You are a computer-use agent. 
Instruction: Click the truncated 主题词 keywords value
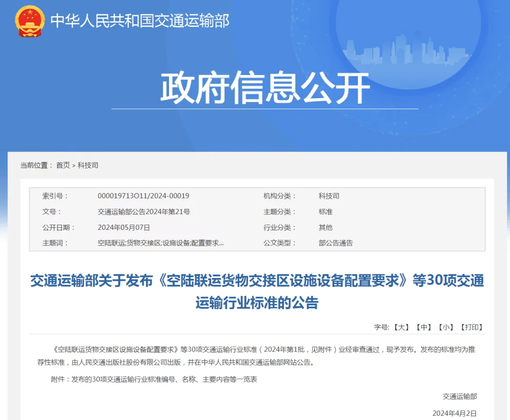[161, 244]
